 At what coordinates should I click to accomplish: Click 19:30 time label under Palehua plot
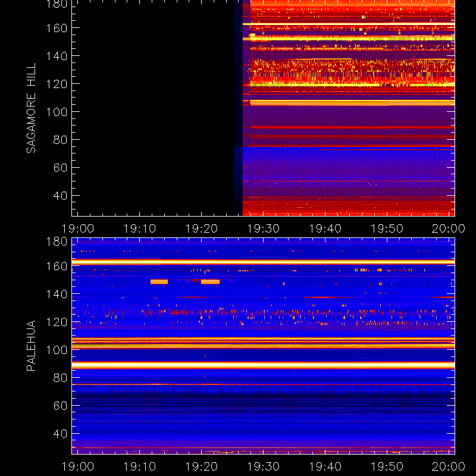(264, 466)
